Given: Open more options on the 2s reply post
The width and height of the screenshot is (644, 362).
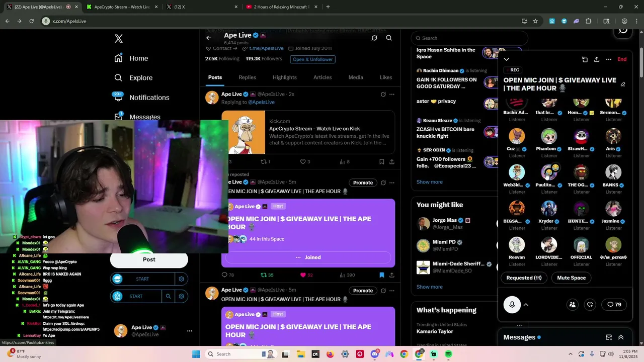Looking at the screenshot, I should (392, 94).
